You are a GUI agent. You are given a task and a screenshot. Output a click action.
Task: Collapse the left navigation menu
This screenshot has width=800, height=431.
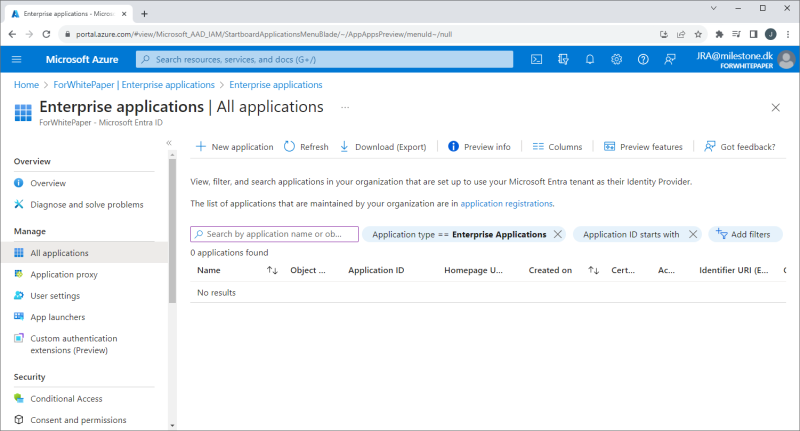[169, 143]
